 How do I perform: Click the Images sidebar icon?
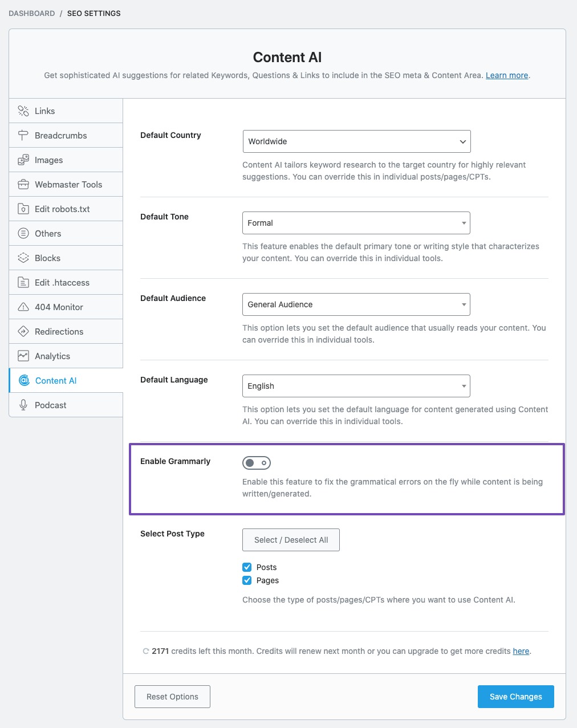23,160
